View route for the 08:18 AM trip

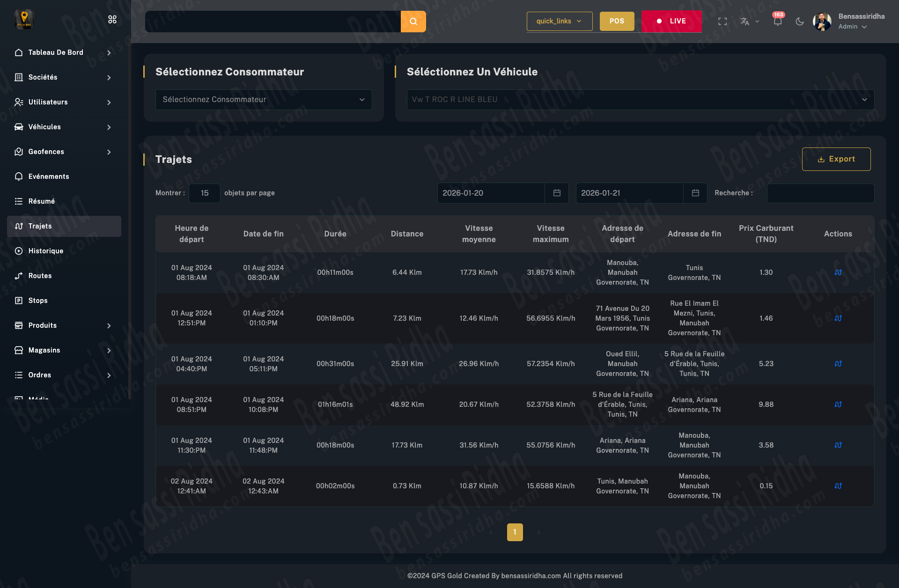tap(838, 272)
